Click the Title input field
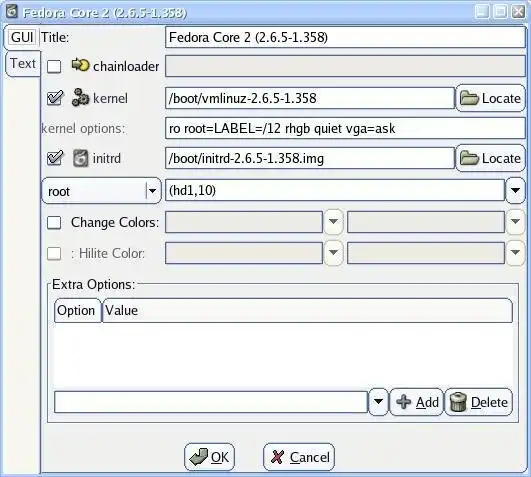 [x=345, y=37]
